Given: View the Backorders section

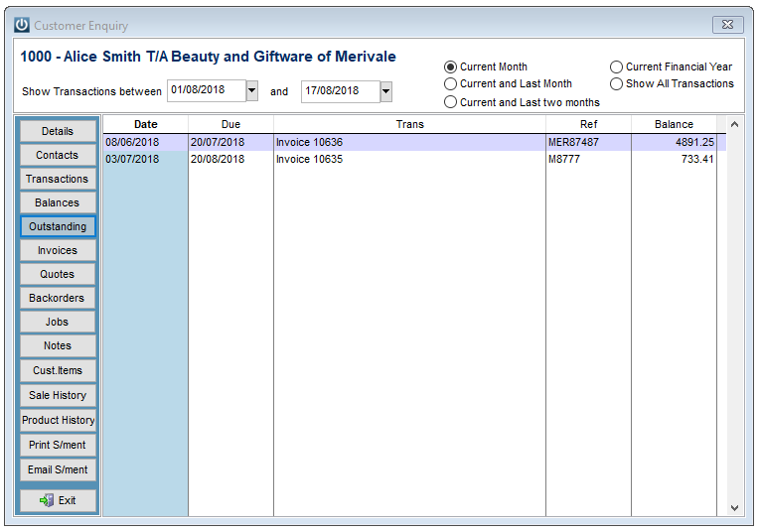Looking at the screenshot, I should coord(58,298).
